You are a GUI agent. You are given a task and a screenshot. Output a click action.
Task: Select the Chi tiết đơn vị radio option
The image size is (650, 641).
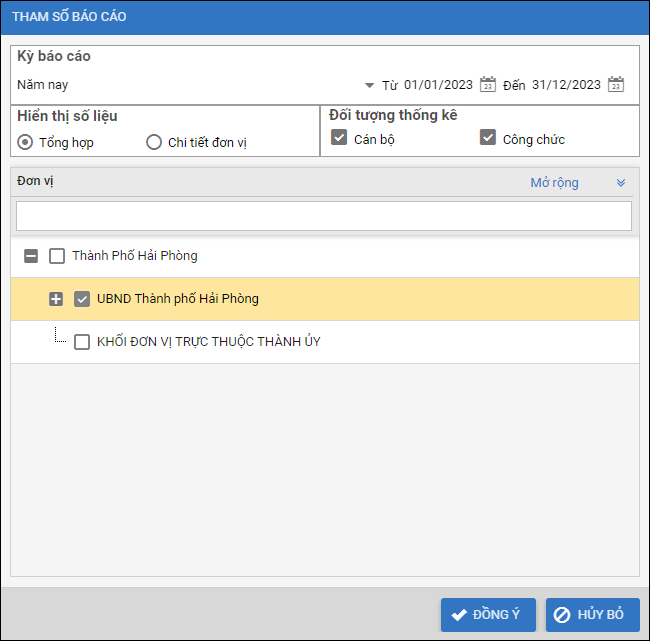(x=154, y=142)
